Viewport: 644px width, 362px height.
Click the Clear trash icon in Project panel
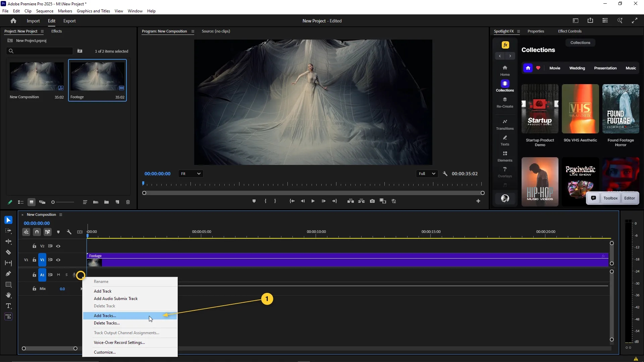point(128,202)
